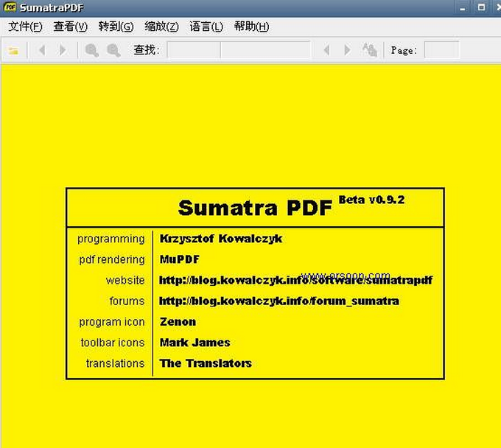Open the blog.kowalczyk.info/software/sumatrapdf website link
Screen dimensions: 501x448
296,280
